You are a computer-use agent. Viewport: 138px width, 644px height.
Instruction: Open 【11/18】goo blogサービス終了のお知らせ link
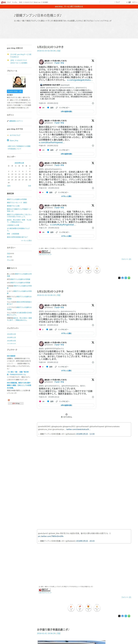pyautogui.click(x=21, y=55)
